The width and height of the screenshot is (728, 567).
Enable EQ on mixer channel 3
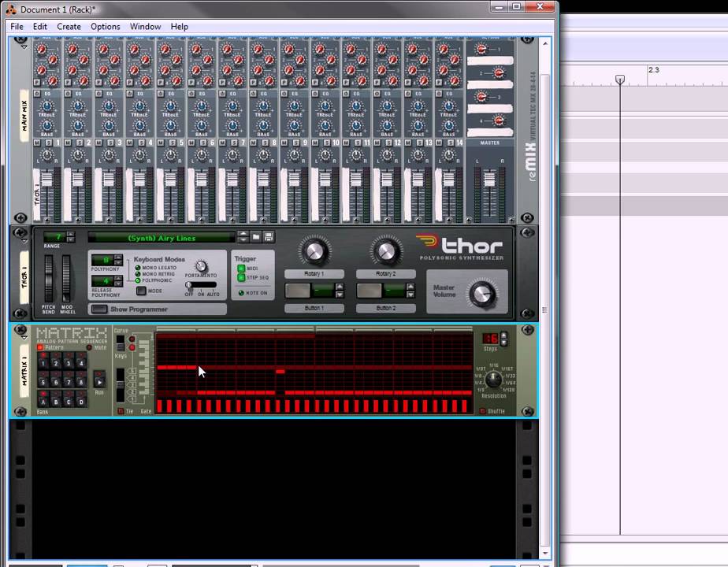click(99, 94)
